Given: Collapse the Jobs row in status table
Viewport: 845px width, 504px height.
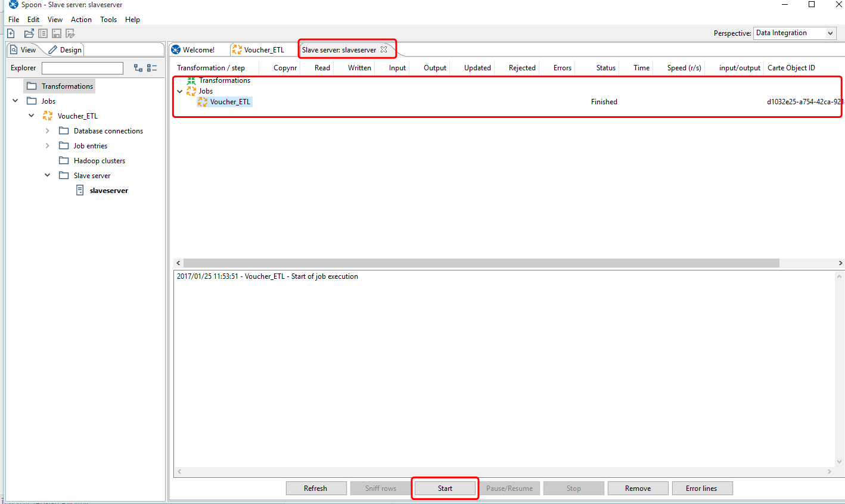Looking at the screenshot, I should click(x=180, y=91).
